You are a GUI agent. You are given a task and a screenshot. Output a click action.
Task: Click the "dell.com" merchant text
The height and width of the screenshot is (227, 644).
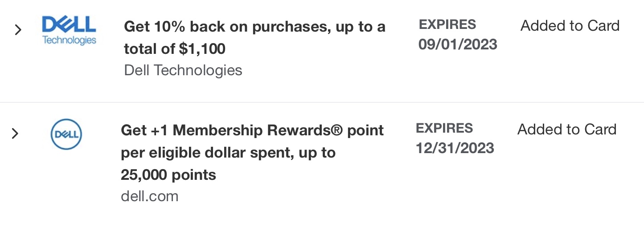tap(149, 196)
